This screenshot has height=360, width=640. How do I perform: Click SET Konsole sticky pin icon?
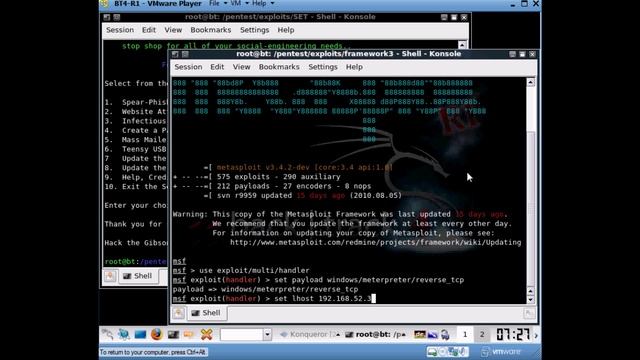click(x=117, y=18)
